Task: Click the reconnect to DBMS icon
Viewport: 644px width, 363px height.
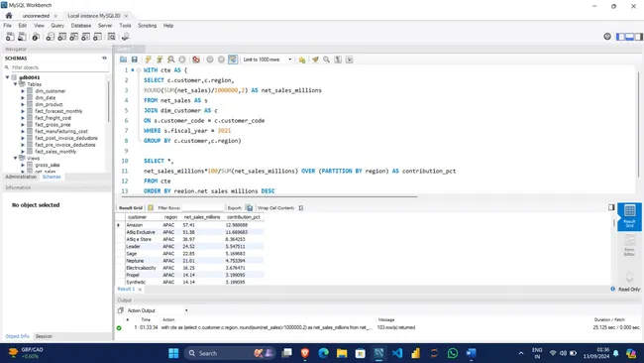Action: 125,37
